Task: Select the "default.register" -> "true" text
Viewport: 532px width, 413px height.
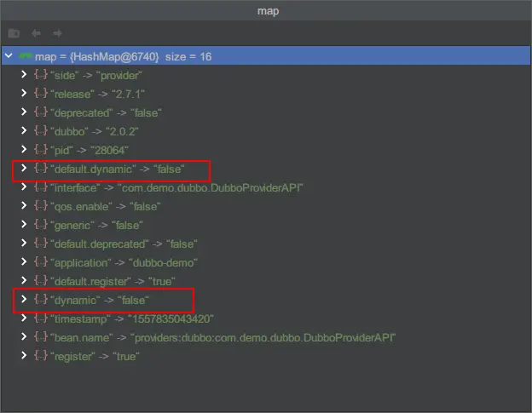Action: click(x=113, y=281)
